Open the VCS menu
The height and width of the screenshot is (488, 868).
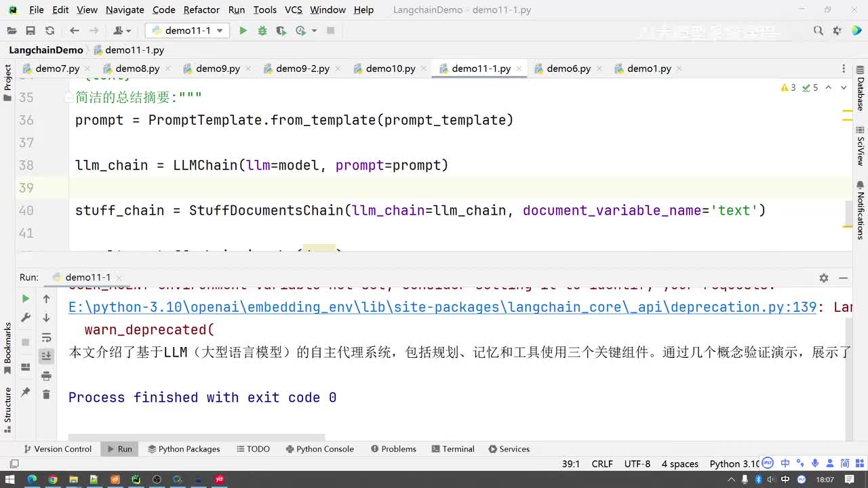[x=294, y=9]
